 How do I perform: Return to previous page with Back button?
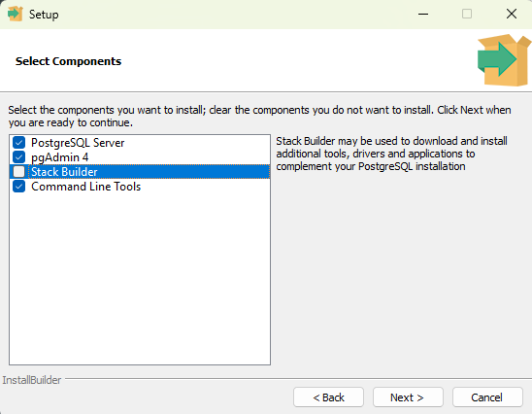[328, 397]
